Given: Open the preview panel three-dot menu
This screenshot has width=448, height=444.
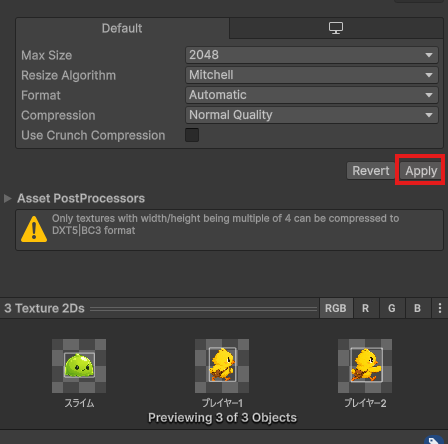Looking at the screenshot, I should click(440, 308).
